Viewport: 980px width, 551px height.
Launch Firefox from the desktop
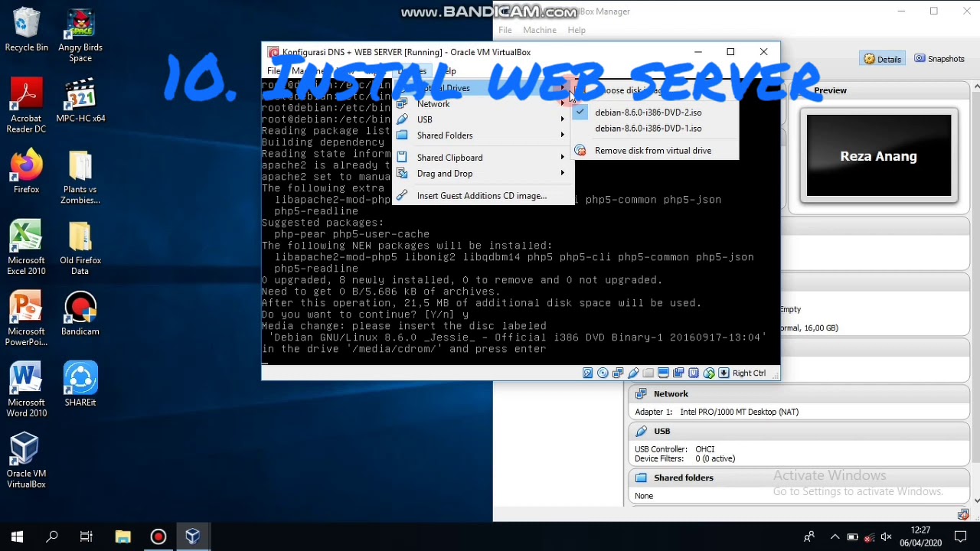(x=26, y=171)
